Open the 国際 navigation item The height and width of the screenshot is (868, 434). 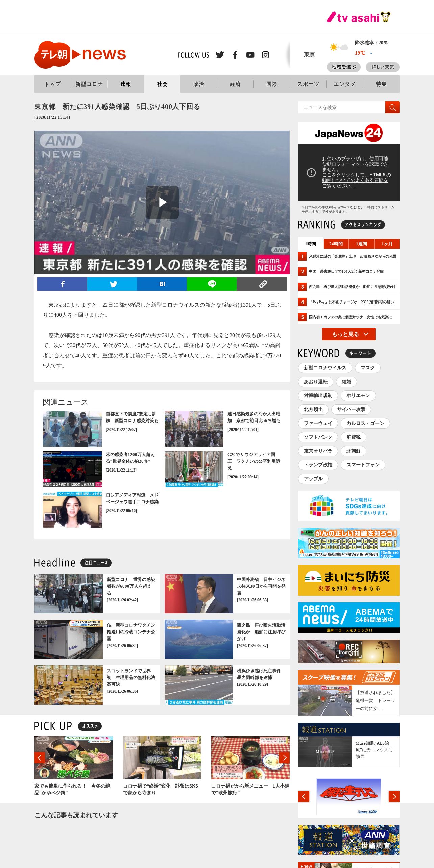(272, 84)
